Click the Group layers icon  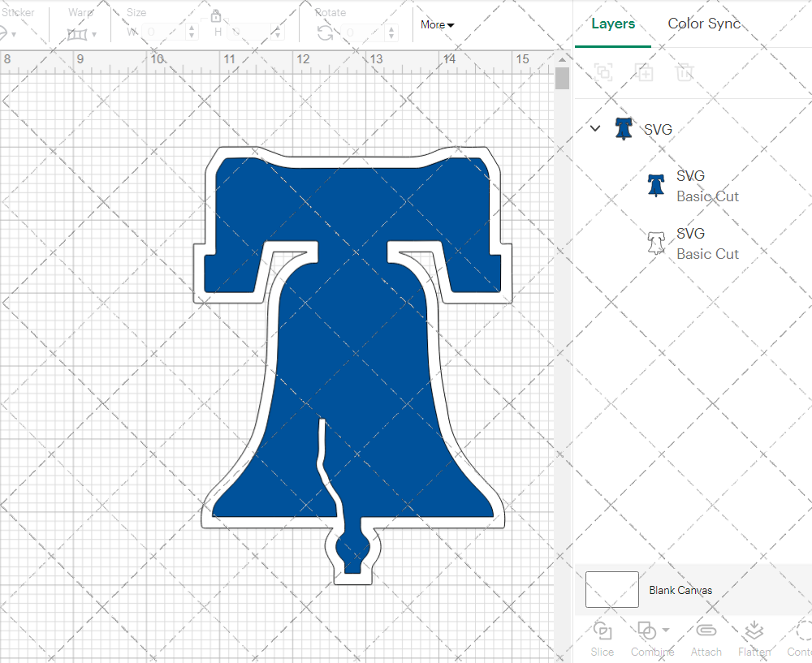[603, 72]
